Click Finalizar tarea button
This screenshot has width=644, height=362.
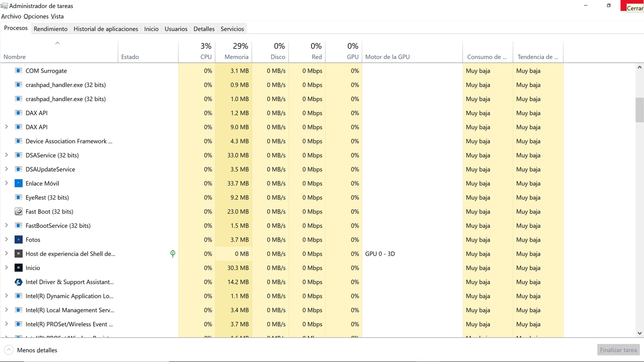[618, 350]
